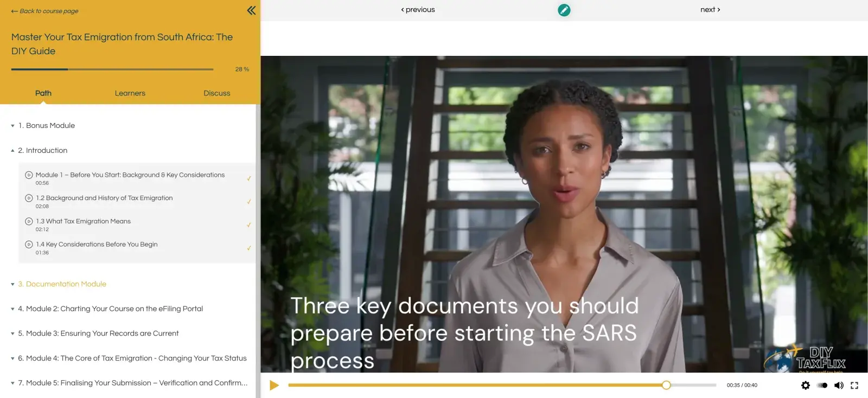
Task: Click the Master Your Tax Emigration course title
Action: pyautogui.click(x=122, y=44)
